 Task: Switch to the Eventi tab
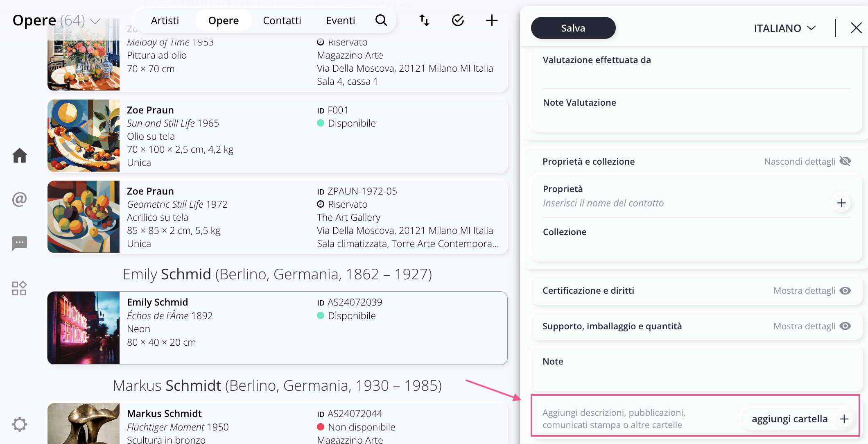[x=340, y=20]
